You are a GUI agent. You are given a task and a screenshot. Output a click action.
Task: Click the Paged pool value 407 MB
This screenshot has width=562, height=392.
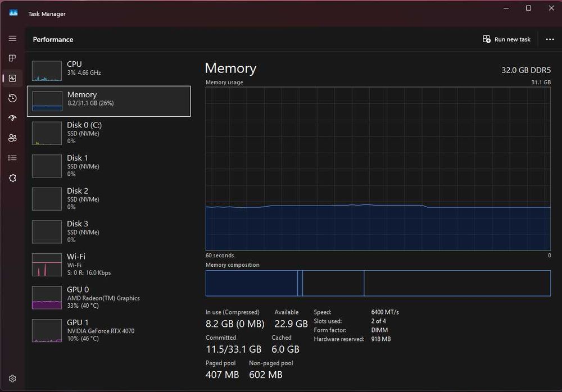point(222,375)
